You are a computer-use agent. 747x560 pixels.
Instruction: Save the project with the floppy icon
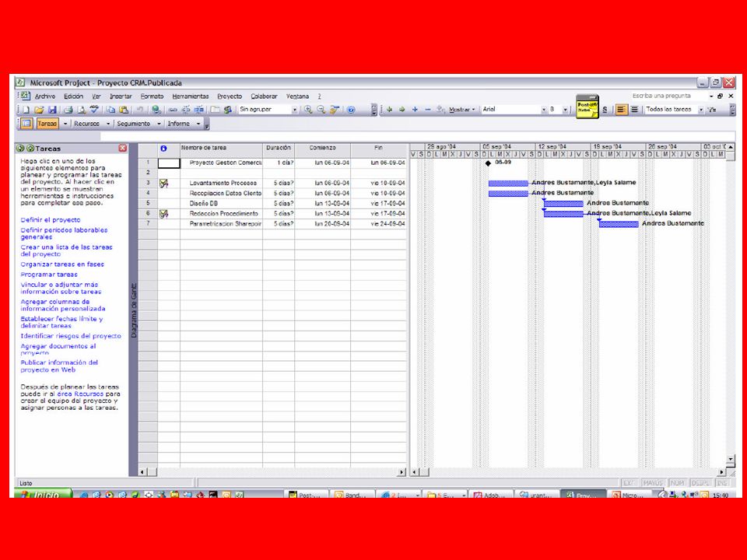[52, 110]
